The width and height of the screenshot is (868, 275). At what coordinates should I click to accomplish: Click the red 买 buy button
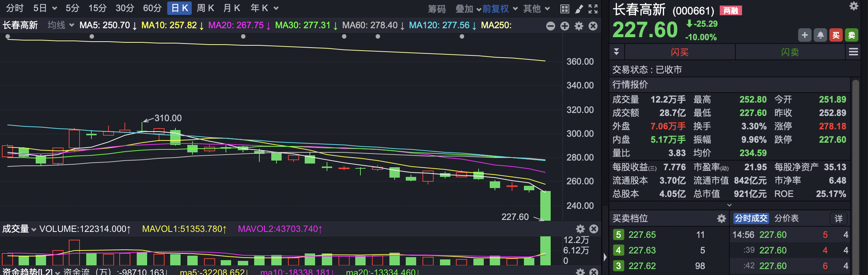[x=836, y=35]
